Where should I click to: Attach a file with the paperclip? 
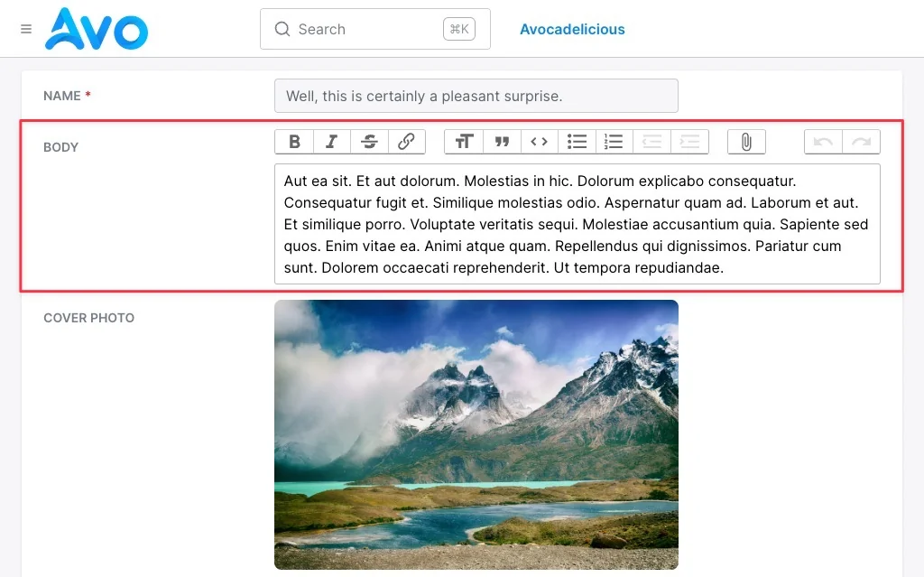pyautogui.click(x=746, y=142)
